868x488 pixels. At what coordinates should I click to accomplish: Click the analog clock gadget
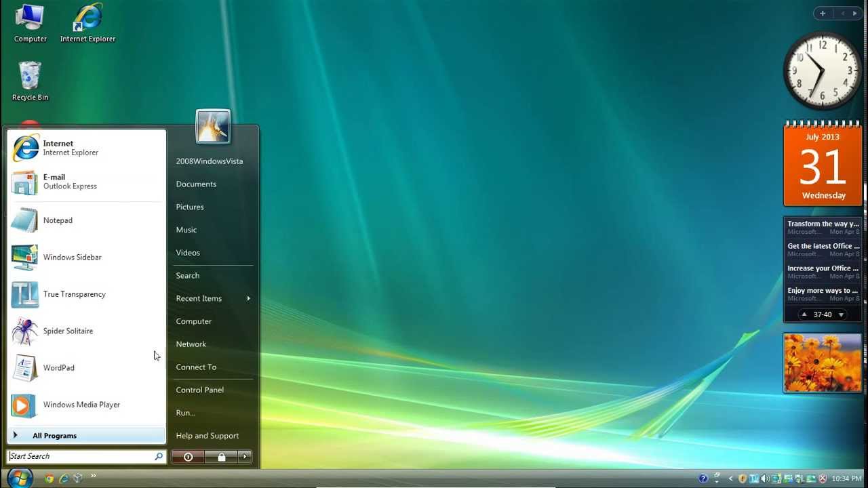(823, 70)
